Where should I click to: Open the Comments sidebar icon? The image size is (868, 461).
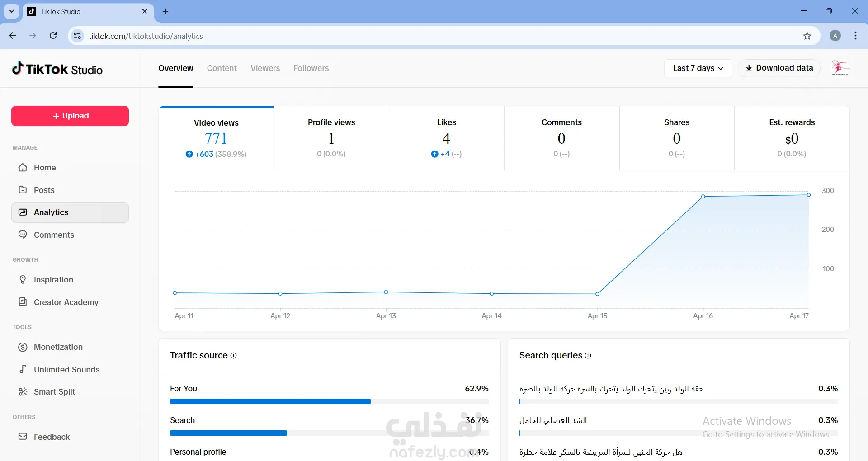23,235
